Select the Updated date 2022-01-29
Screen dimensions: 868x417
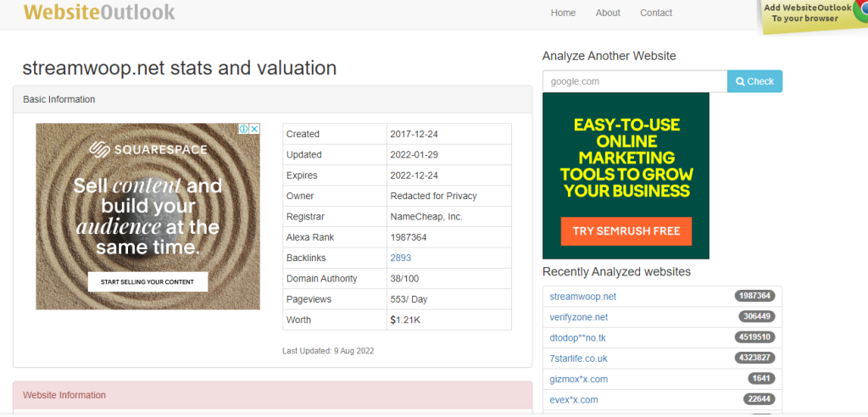[414, 154]
